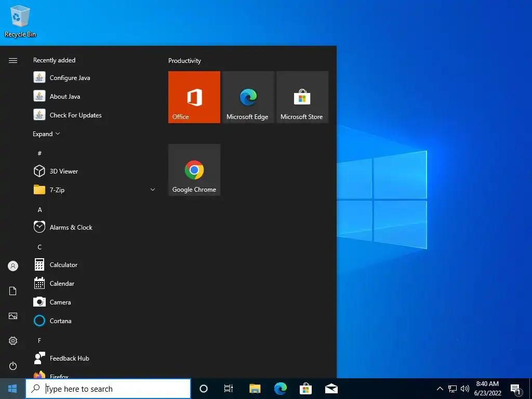Viewport: 532px width, 399px height.
Task: Expand the 7-Zip folder
Action: click(95, 190)
